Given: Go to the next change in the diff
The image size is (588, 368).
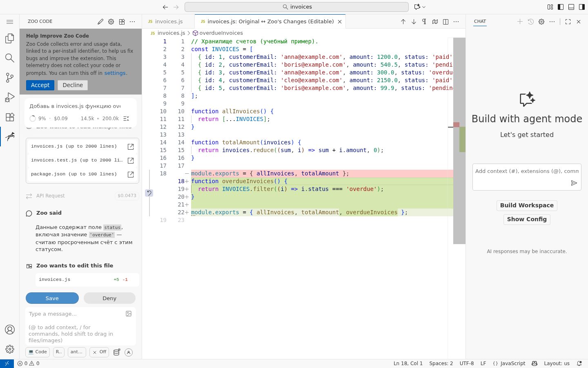Looking at the screenshot, I should (414, 22).
